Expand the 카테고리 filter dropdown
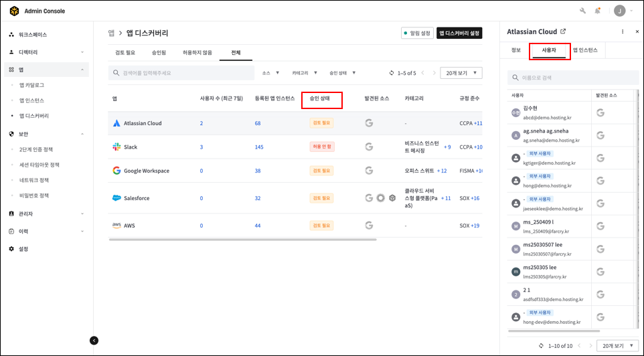644x356 pixels. pyautogui.click(x=304, y=73)
